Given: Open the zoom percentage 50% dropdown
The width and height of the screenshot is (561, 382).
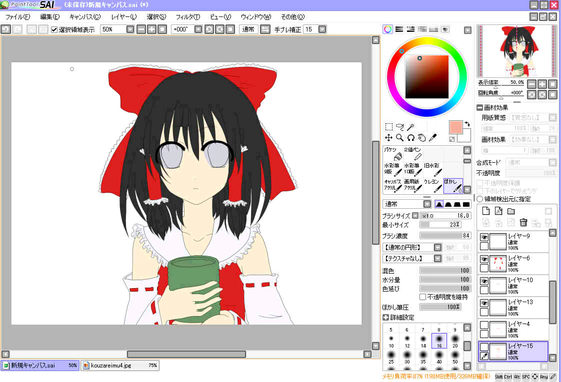Looking at the screenshot, I should (130, 29).
